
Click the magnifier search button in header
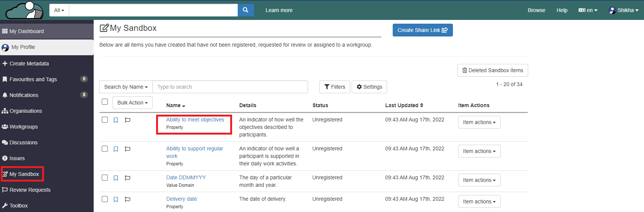coord(246,10)
